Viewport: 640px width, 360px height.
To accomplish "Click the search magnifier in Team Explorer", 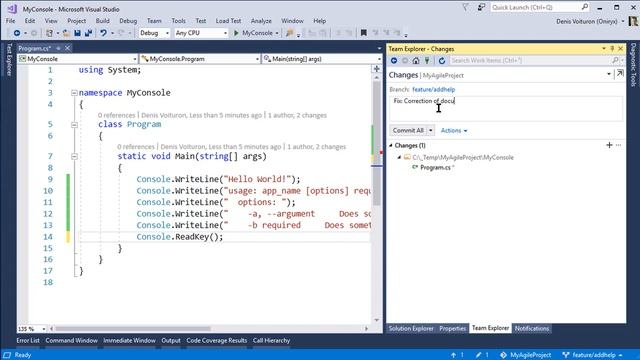I will pos(616,60).
